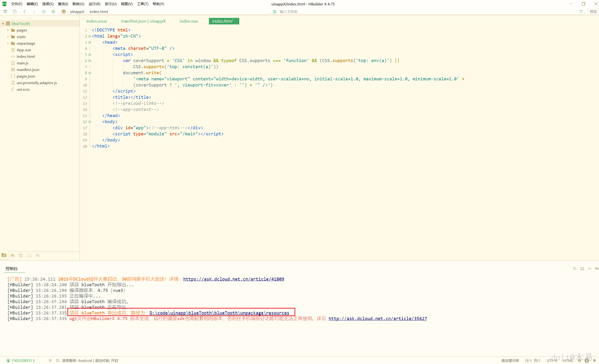Click the new file toolbar icon
Viewport: 599px width, 364px height.
point(5,12)
